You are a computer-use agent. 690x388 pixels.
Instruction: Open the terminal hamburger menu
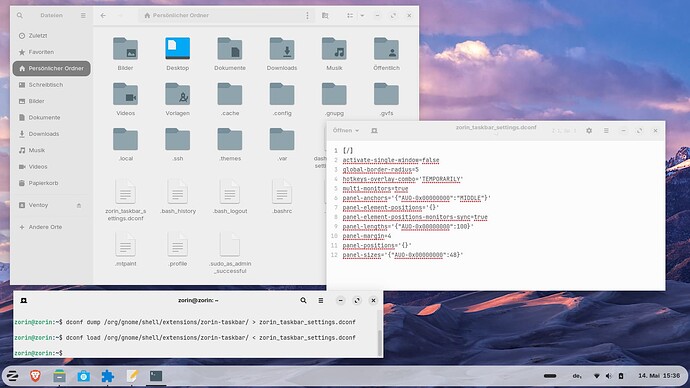[321, 300]
